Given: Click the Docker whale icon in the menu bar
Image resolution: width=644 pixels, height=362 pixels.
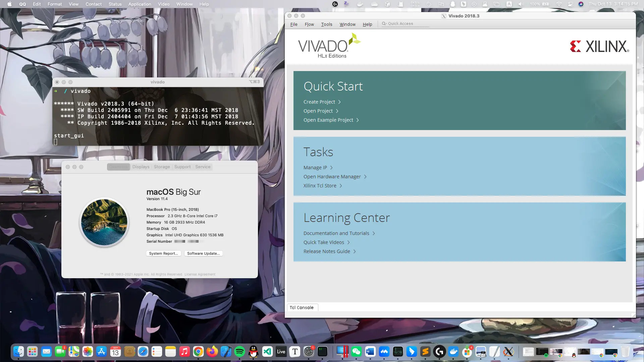Looking at the screenshot, I should 360,4.
